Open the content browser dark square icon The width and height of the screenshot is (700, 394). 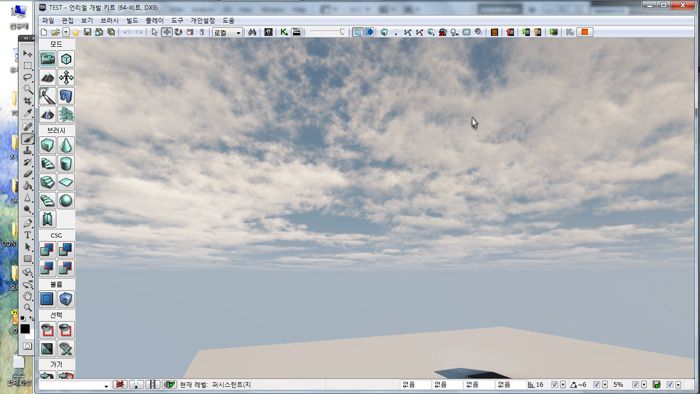pyautogui.click(x=268, y=32)
